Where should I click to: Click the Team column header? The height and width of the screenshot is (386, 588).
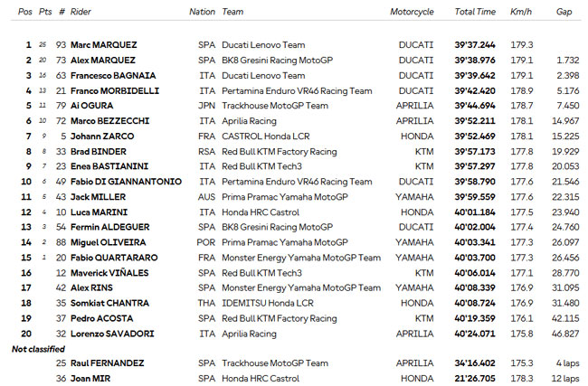coord(232,12)
